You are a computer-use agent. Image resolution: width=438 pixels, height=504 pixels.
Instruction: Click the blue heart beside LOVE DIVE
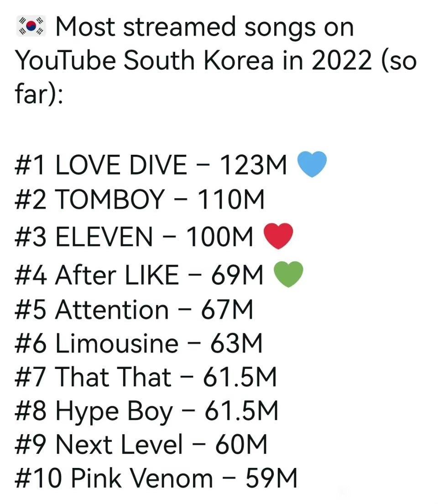312,164
